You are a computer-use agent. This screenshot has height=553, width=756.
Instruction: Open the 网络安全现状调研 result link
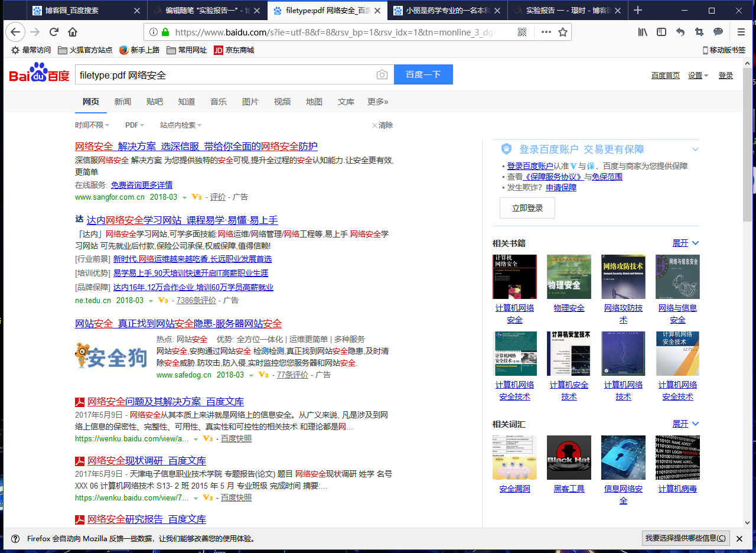pos(146,461)
